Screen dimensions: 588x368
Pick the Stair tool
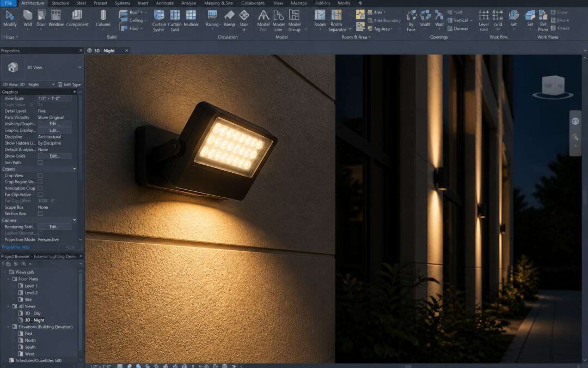(244, 21)
